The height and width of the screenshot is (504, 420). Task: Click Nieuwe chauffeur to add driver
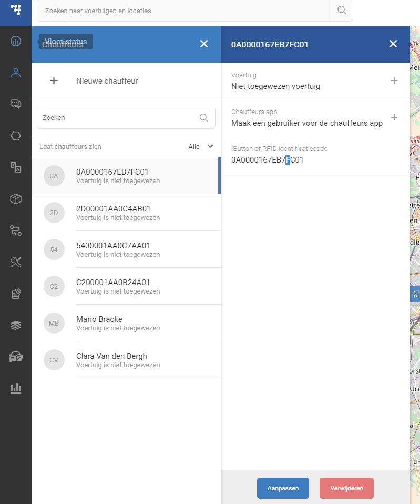(x=126, y=80)
